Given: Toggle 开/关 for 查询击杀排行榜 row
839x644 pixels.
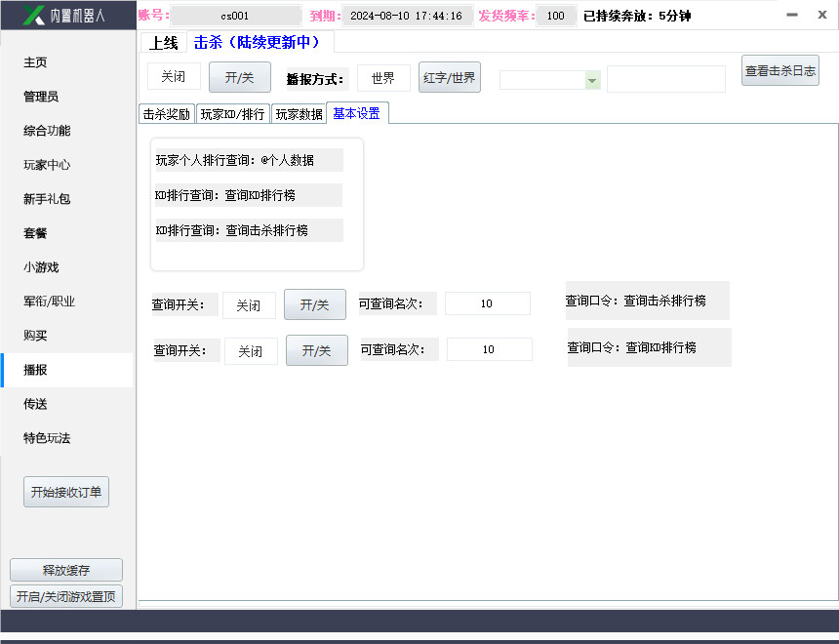Looking at the screenshot, I should tap(315, 304).
